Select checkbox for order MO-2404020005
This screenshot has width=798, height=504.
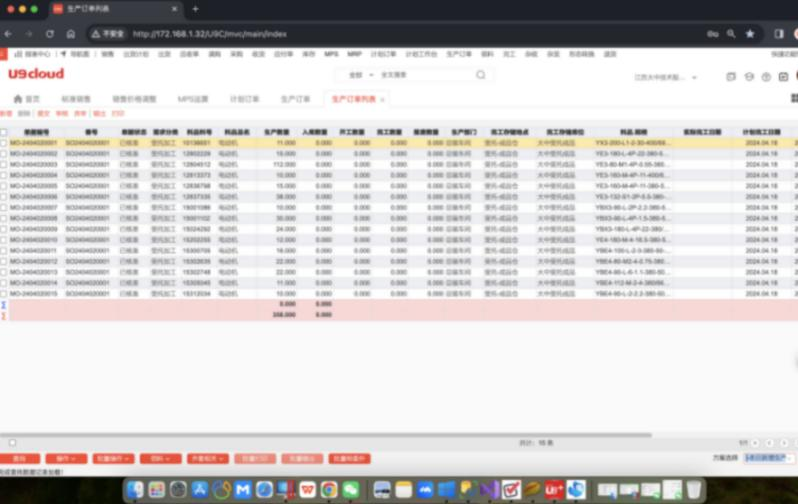pos(4,186)
